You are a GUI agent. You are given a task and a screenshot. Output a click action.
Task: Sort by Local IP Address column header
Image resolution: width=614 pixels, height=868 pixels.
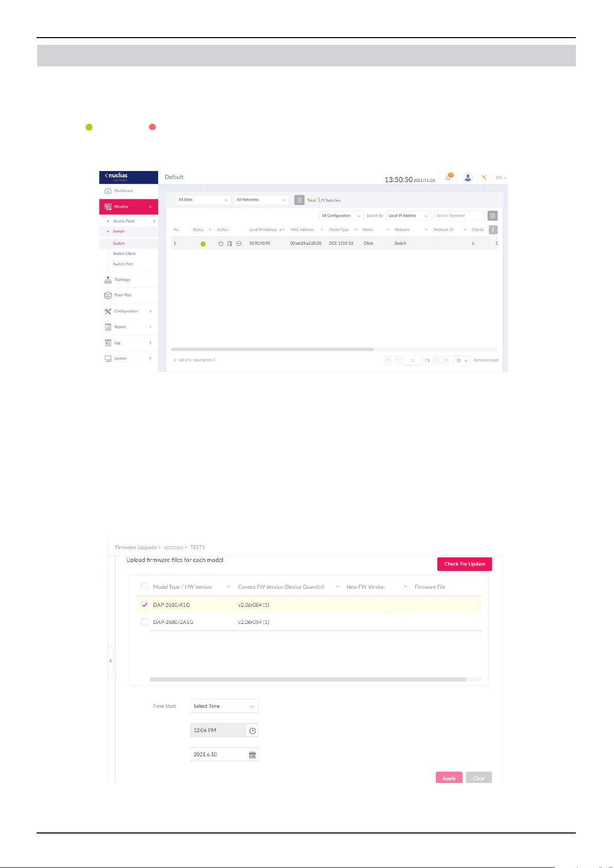263,230
